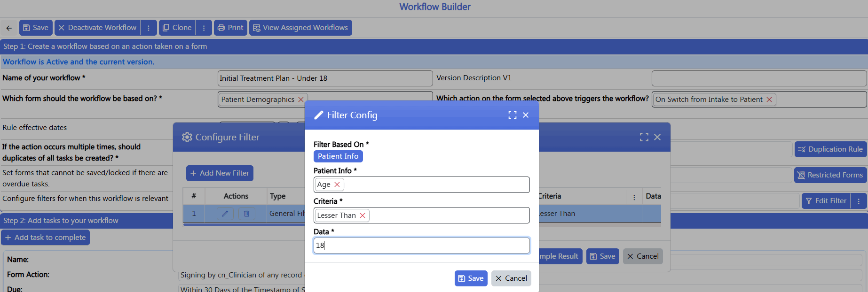
Task: Delete filter row 1 with the trash icon
Action: pyautogui.click(x=246, y=214)
